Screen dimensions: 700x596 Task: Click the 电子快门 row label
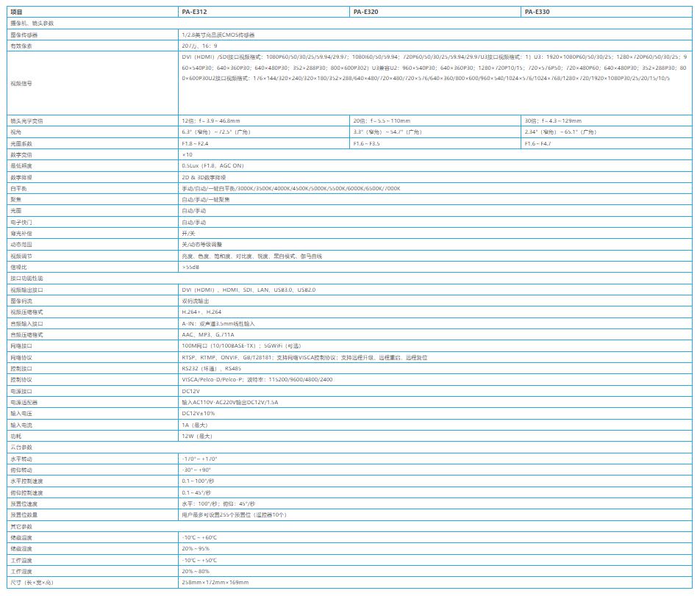(21, 223)
